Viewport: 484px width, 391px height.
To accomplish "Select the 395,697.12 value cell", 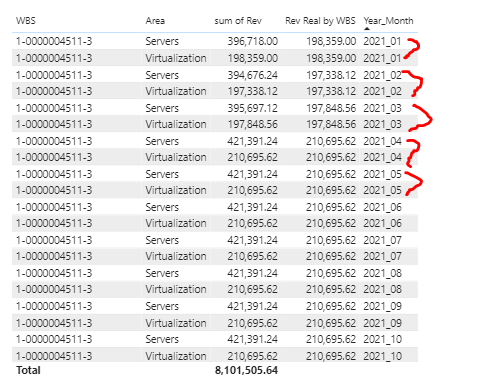I will [x=253, y=108].
